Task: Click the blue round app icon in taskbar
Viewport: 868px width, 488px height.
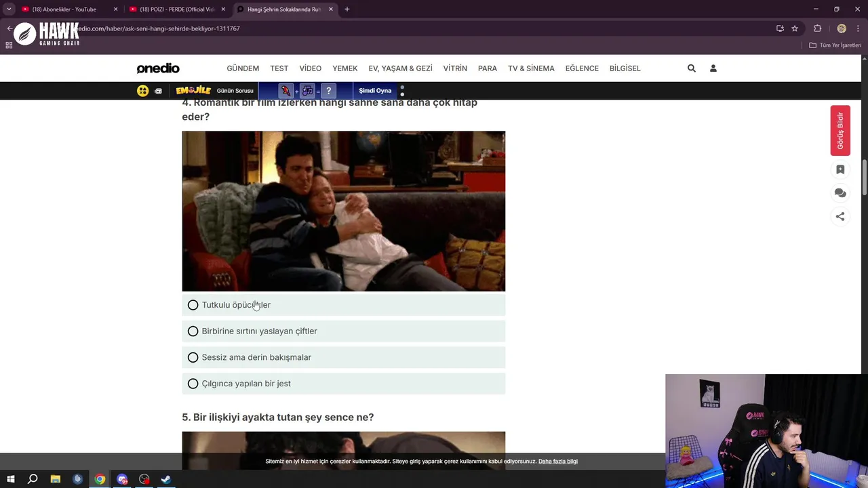Action: (x=78, y=479)
